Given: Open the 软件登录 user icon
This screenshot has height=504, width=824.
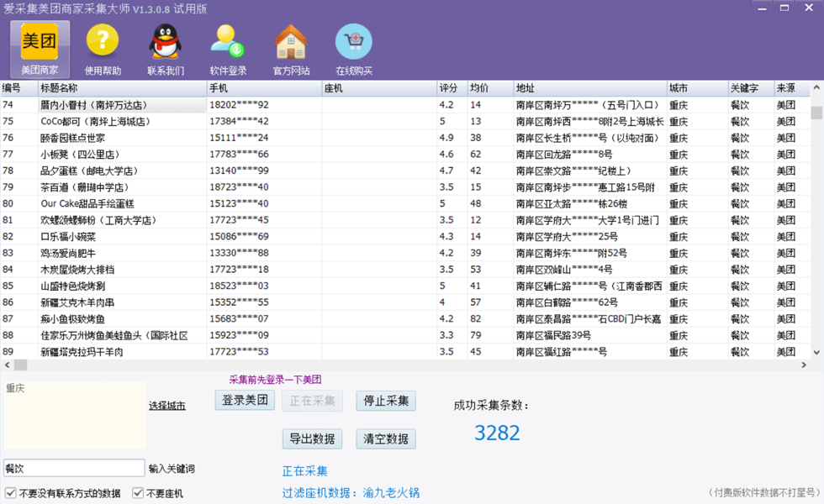Looking at the screenshot, I should pyautogui.click(x=228, y=50).
